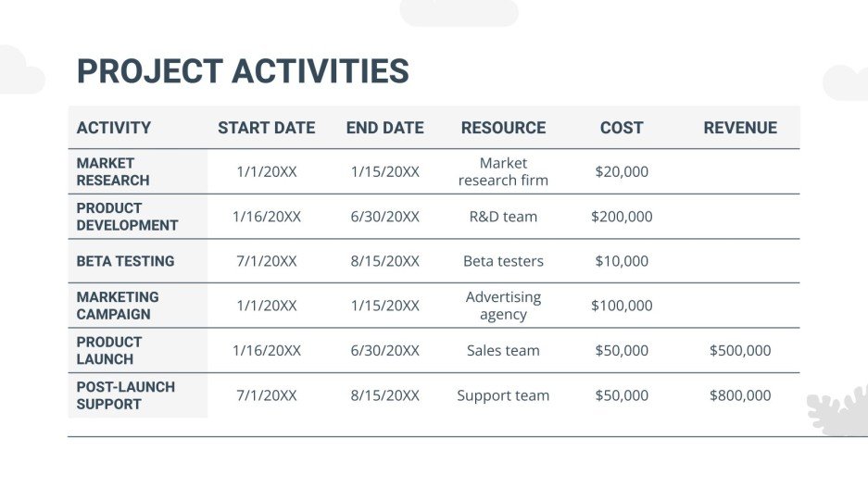Click the Advertising agency resource cell
Viewport: 868px width, 488px height.
coord(503,306)
